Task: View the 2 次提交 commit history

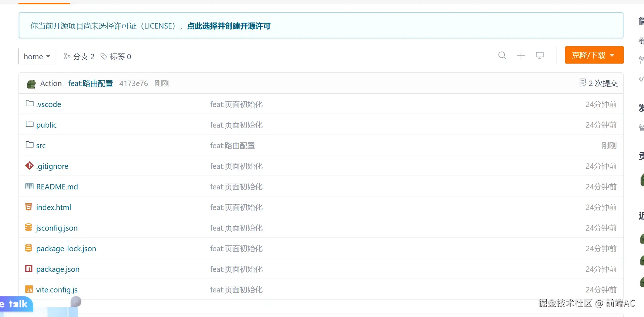Action: (x=598, y=83)
